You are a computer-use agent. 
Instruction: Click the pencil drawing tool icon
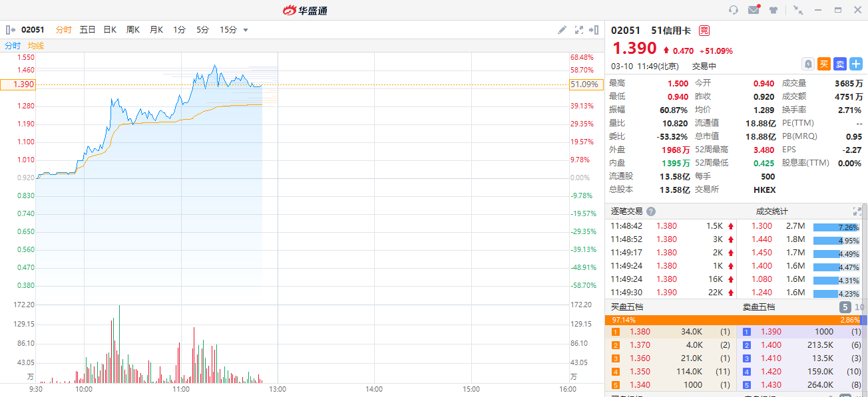coord(562,30)
